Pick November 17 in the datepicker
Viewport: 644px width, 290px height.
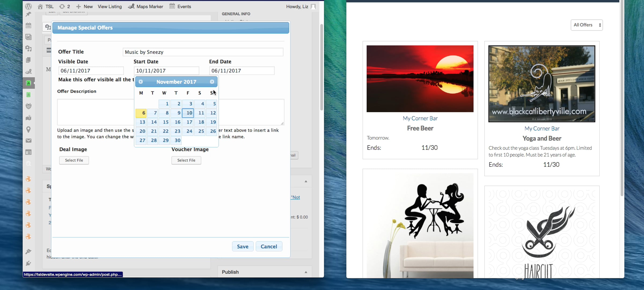click(188, 122)
